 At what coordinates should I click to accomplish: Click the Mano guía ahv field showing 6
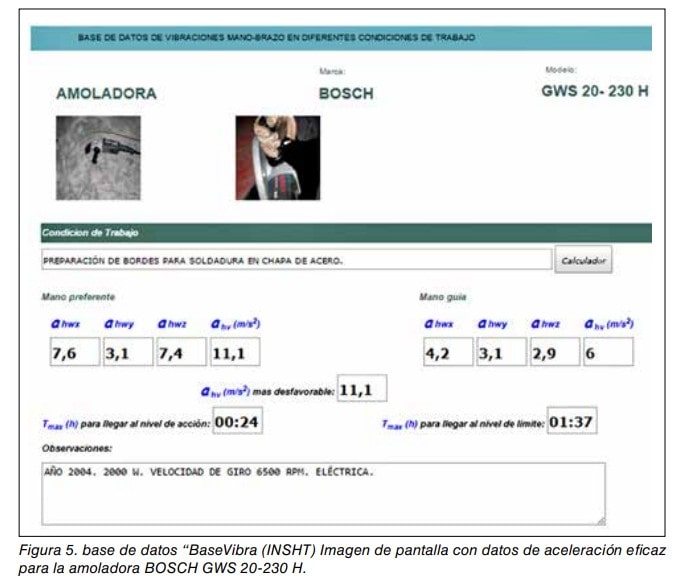click(607, 352)
